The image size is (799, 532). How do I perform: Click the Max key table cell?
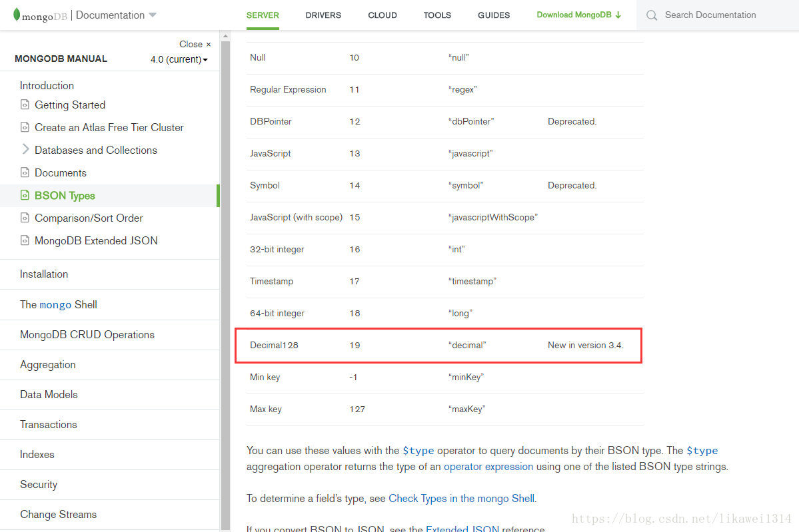pos(265,409)
